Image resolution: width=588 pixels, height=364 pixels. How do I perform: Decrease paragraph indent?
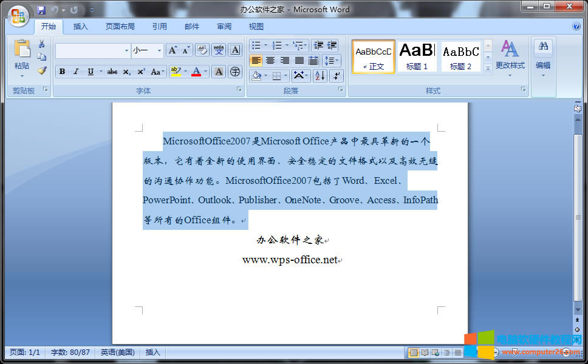(x=318, y=45)
